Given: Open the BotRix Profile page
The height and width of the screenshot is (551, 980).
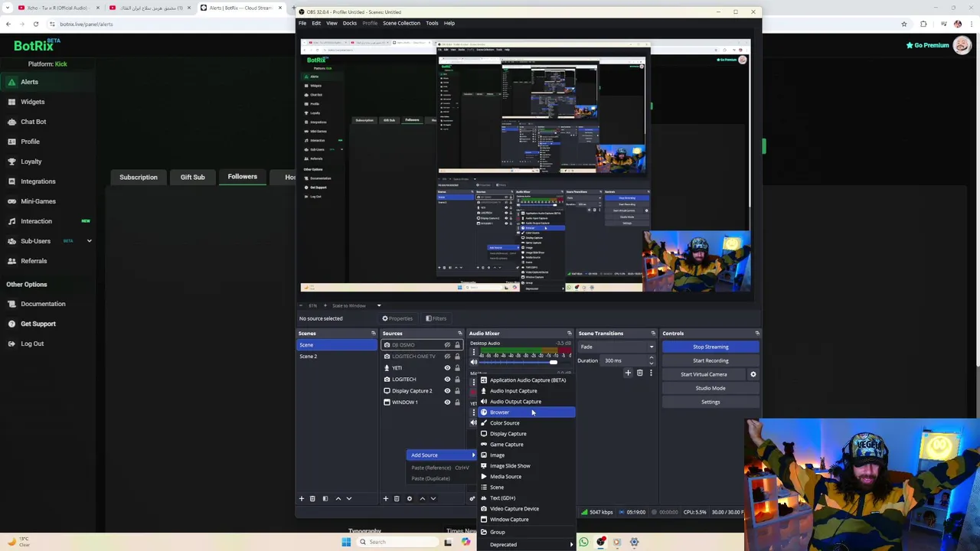Looking at the screenshot, I should (30, 142).
